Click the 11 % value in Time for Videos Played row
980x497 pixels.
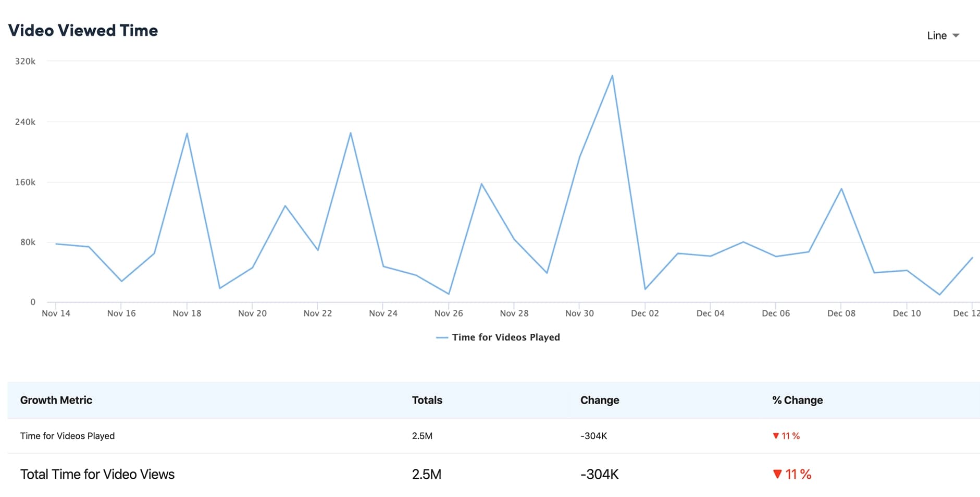coord(791,436)
